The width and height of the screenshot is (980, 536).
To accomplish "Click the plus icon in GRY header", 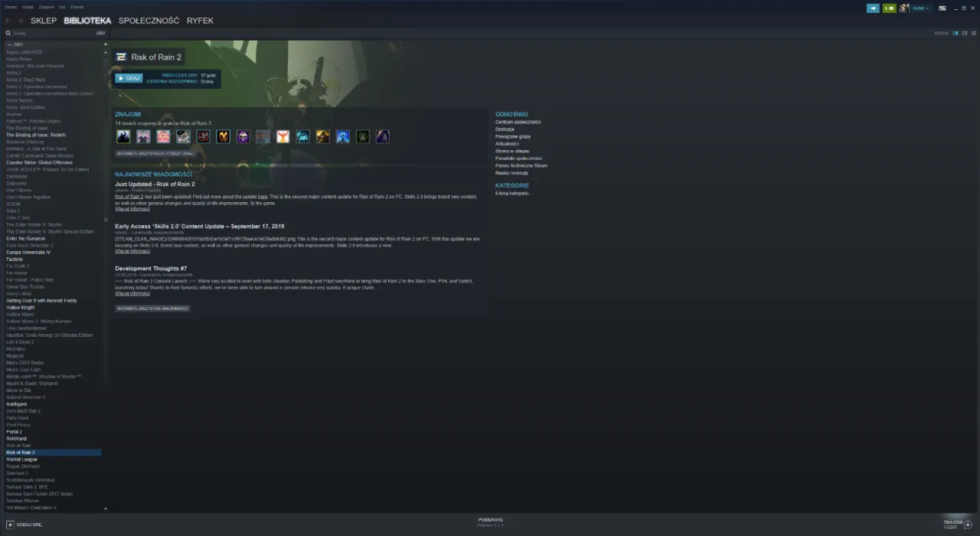I will pos(106,44).
